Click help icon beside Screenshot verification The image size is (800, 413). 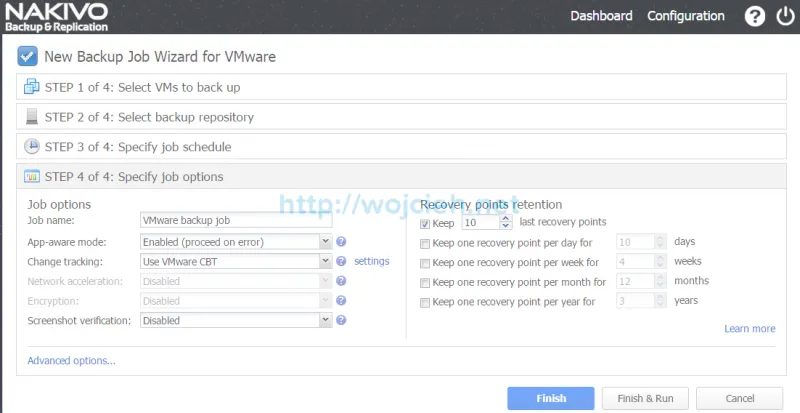tap(341, 321)
